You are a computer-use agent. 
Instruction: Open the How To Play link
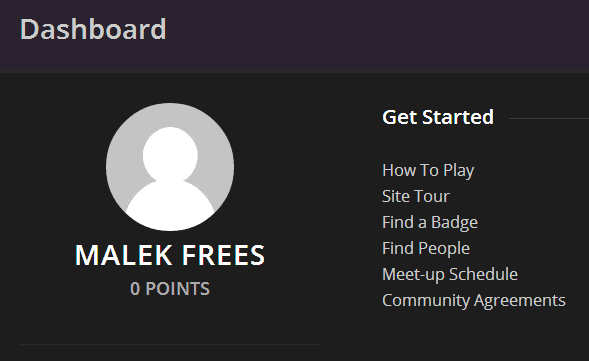pos(428,170)
